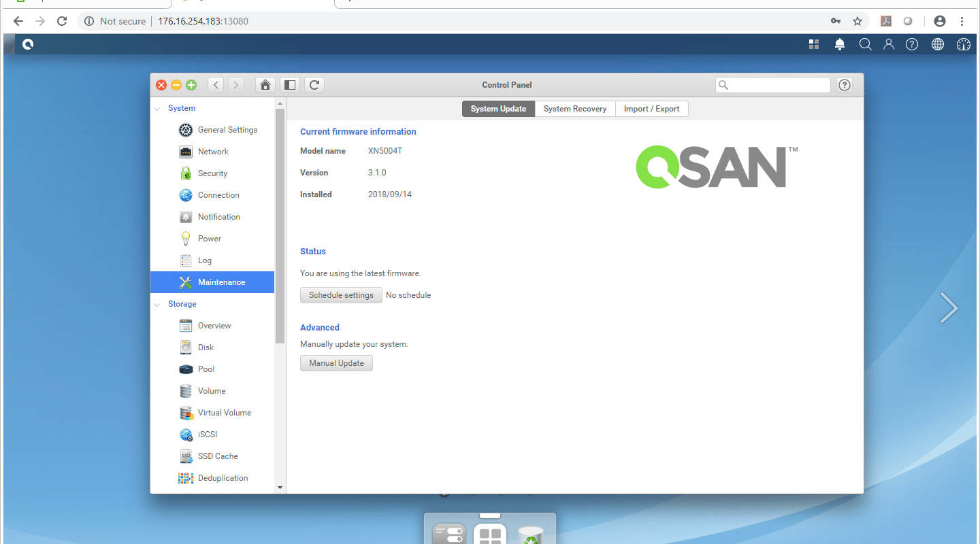Collapse the System section in sidebar
The image size is (980, 544).
157,109
